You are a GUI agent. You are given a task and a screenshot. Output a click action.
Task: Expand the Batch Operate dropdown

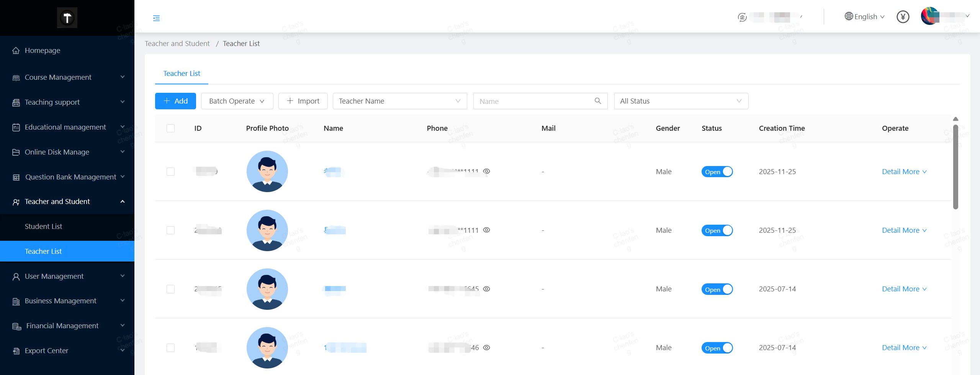(x=237, y=101)
